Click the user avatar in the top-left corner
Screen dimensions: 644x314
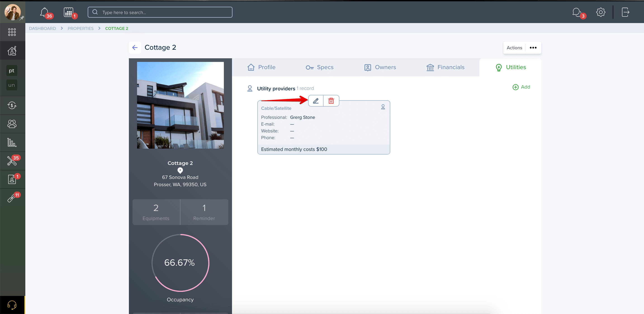tap(12, 12)
